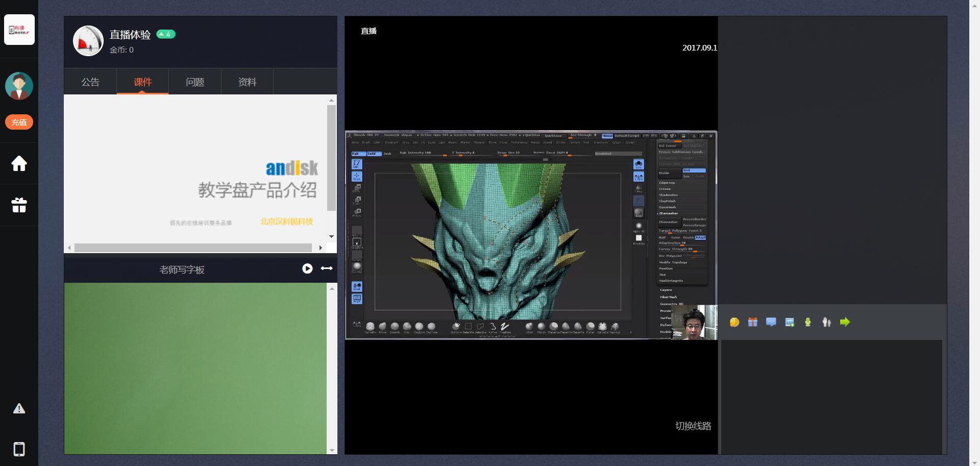Image resolution: width=980 pixels, height=466 pixels.
Task: Open the emoji picker in chat toolbar
Action: pyautogui.click(x=734, y=322)
